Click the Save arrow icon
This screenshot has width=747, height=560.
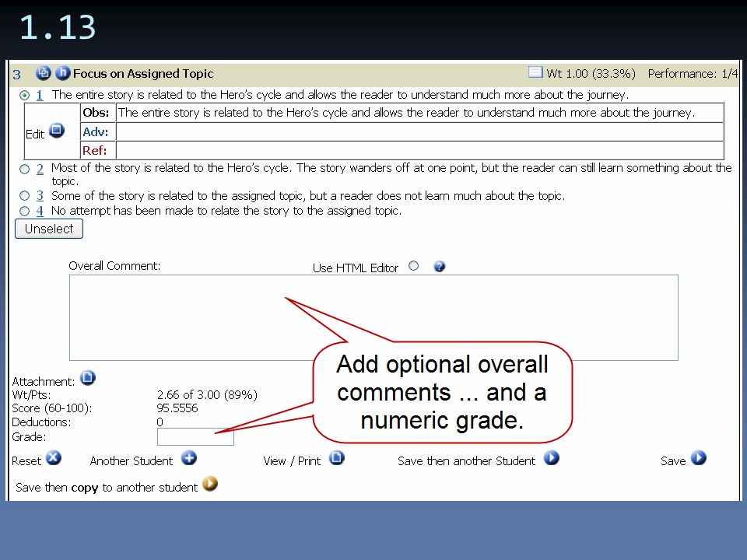point(699,458)
